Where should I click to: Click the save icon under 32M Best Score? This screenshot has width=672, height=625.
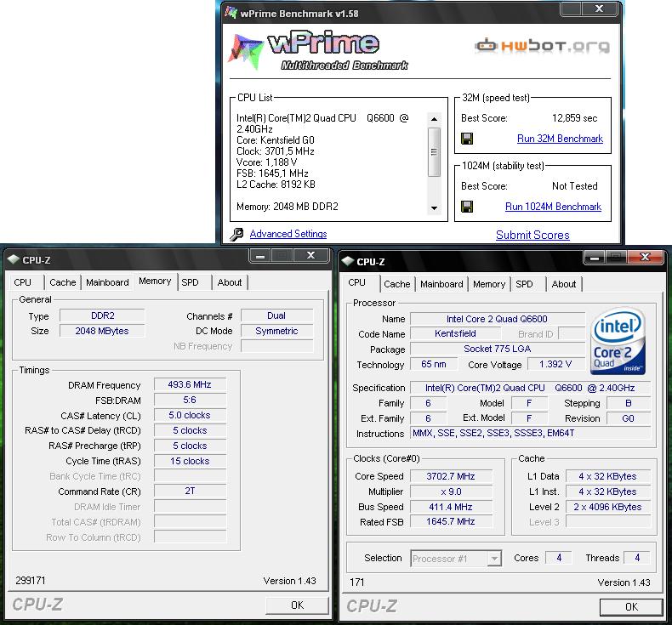pyautogui.click(x=467, y=139)
